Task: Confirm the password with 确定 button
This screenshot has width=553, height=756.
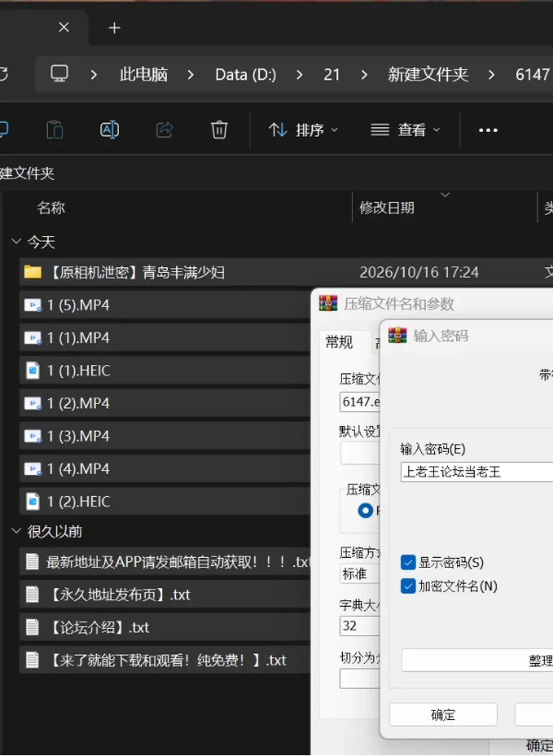Action: click(x=443, y=715)
